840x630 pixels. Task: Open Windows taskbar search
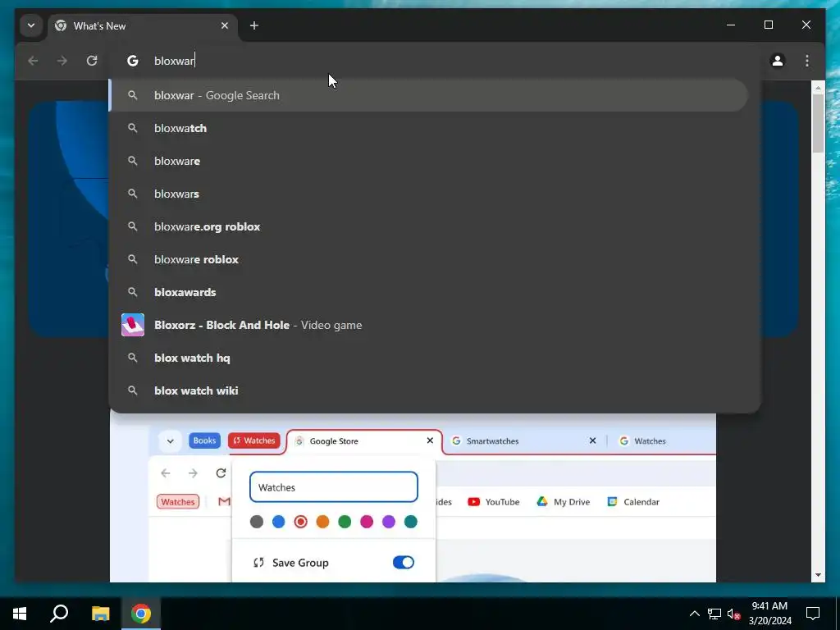pos(59,614)
